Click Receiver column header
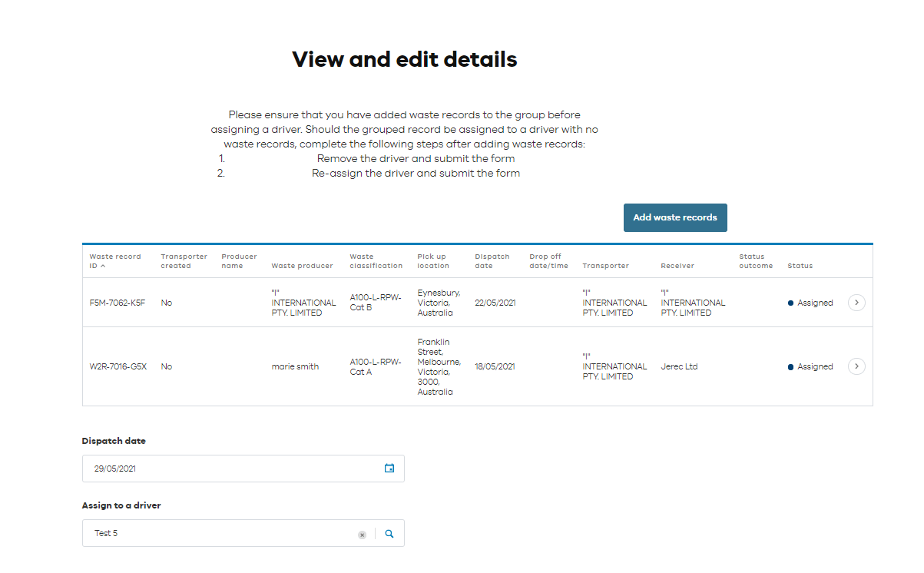Image resolution: width=924 pixels, height=573 pixels. [x=677, y=266]
